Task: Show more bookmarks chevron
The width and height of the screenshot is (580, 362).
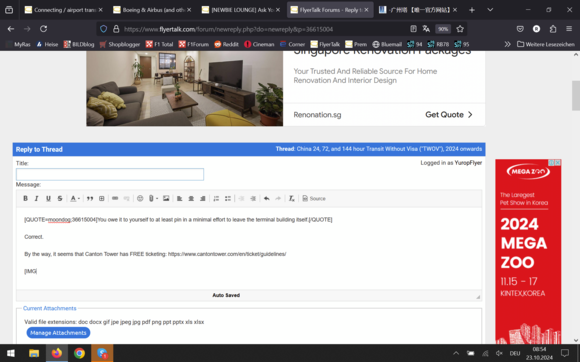Action: [507, 44]
